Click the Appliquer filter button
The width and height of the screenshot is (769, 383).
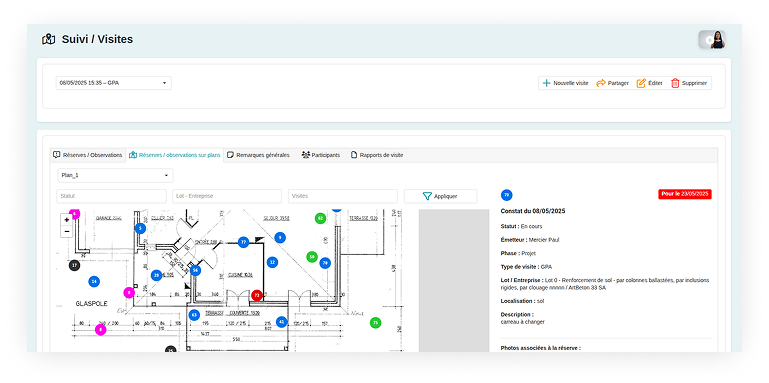(x=440, y=196)
